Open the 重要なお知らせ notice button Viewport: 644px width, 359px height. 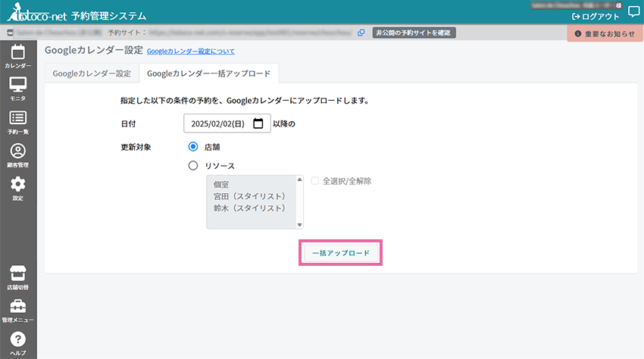[605, 33]
